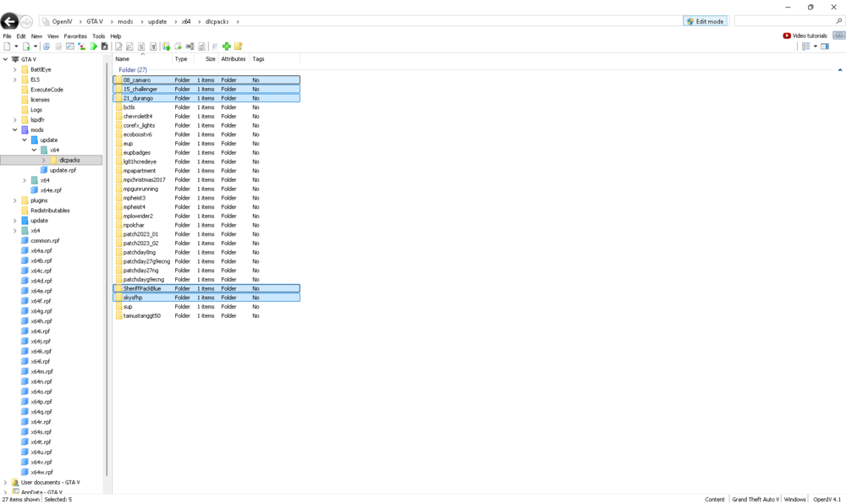Screen dimensions: 846x504
Task: Collapse the mods folder node
Action: 15,130
